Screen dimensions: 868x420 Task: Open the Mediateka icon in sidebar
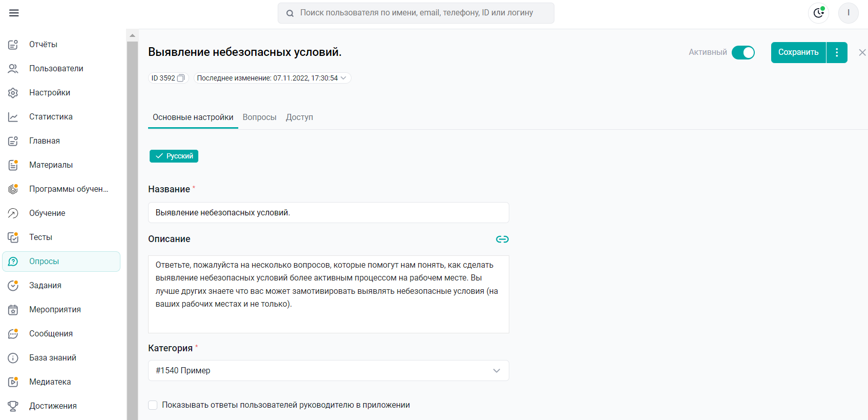click(13, 382)
